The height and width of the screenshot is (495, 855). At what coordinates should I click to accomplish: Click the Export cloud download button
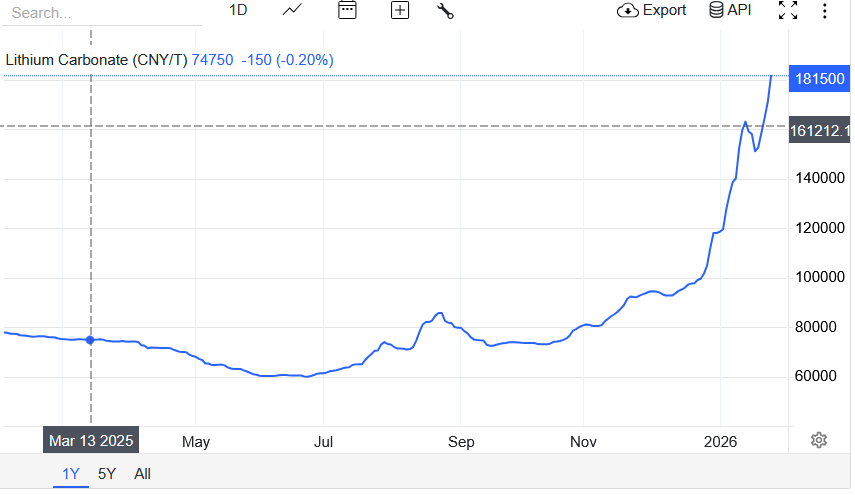click(x=652, y=10)
